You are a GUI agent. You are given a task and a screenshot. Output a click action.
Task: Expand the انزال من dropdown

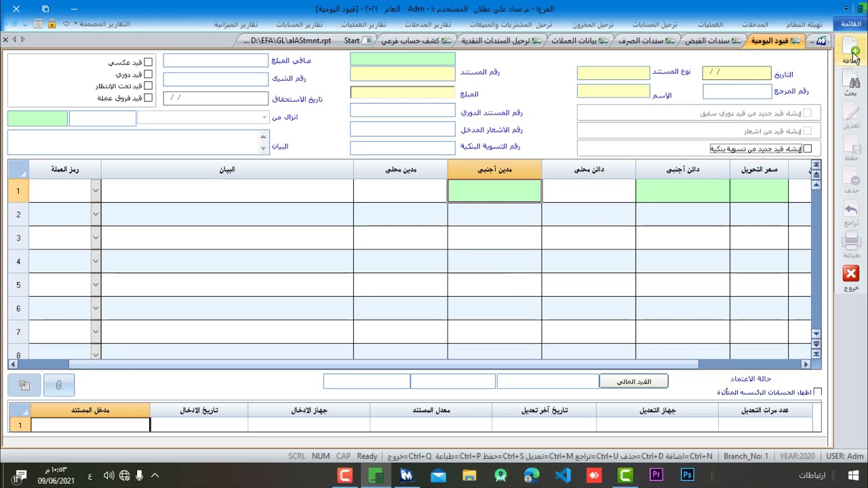[x=264, y=118]
